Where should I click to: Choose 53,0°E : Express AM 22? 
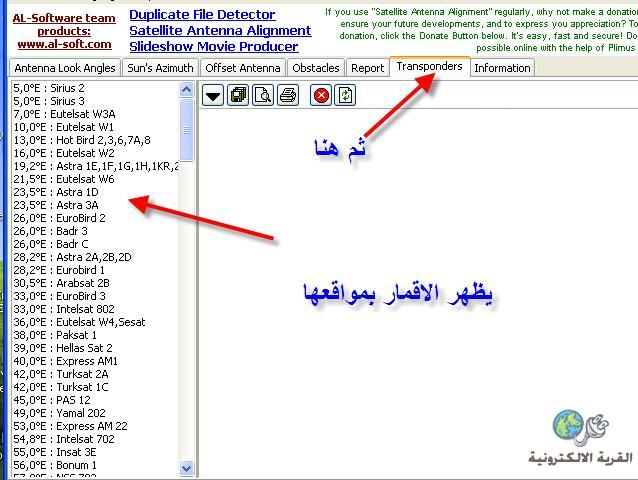pos(70,426)
